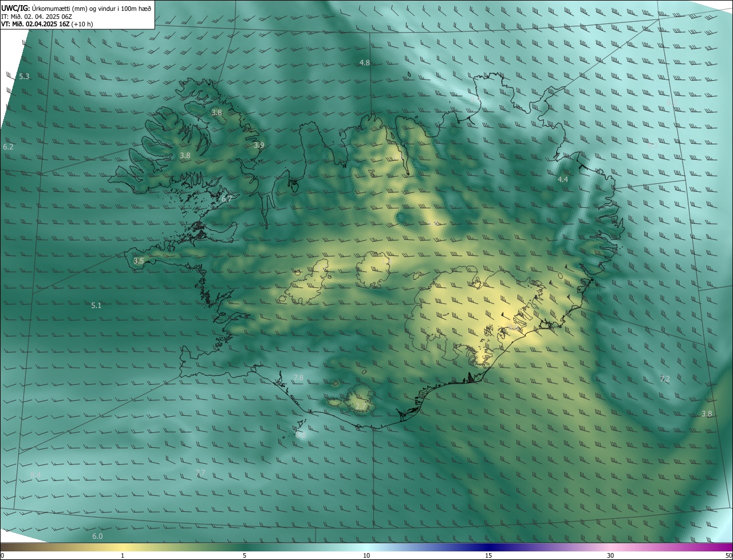Click the 3.9 value label
The height and width of the screenshot is (560, 733).
coord(259,145)
